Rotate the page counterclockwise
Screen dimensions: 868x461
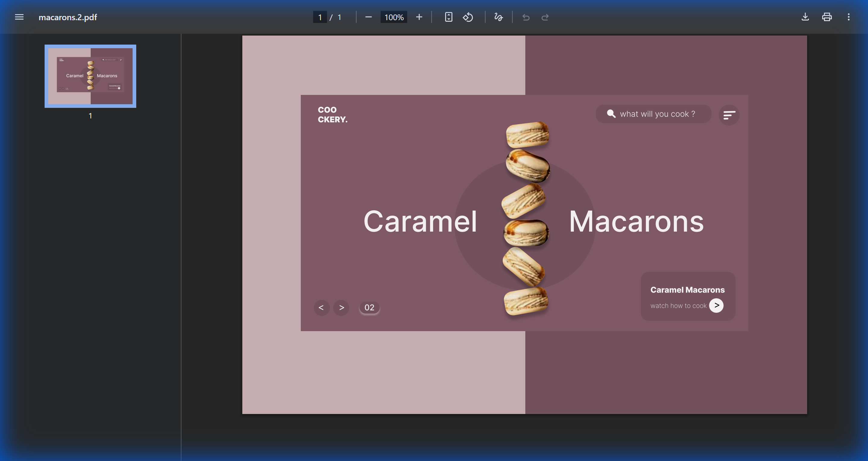click(x=468, y=17)
